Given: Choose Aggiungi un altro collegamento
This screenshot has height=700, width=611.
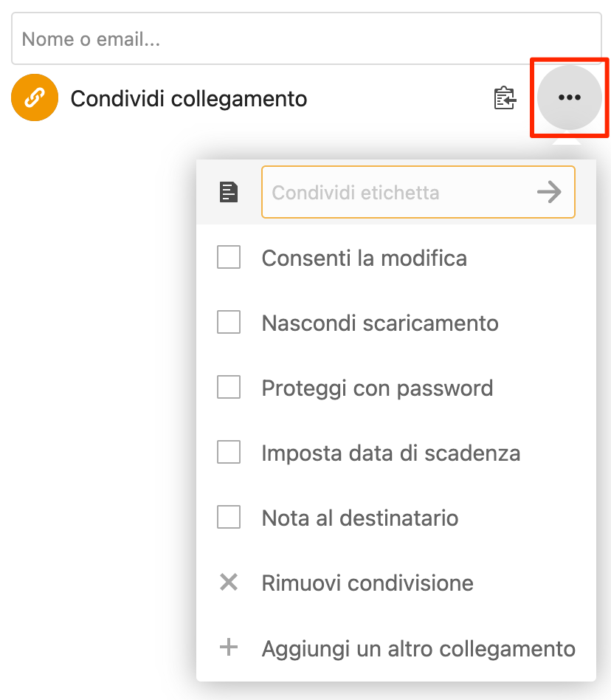Looking at the screenshot, I should pyautogui.click(x=396, y=648).
